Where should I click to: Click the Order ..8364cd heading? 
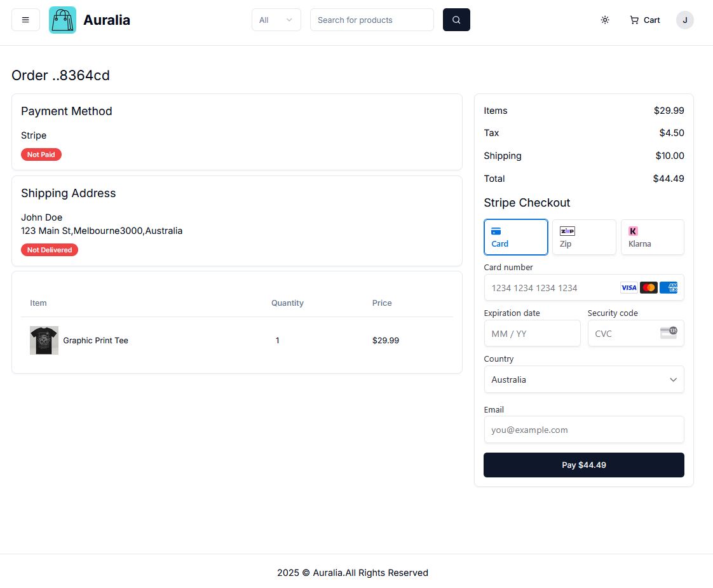(60, 75)
